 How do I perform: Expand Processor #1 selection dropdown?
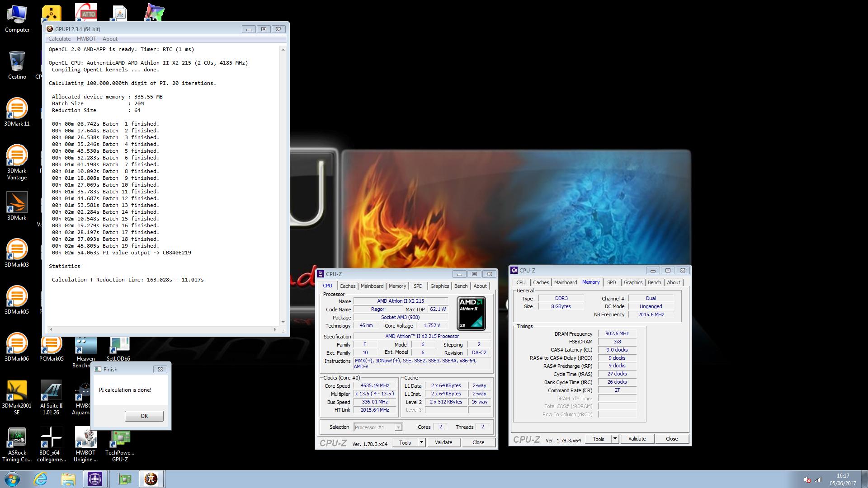coord(398,427)
